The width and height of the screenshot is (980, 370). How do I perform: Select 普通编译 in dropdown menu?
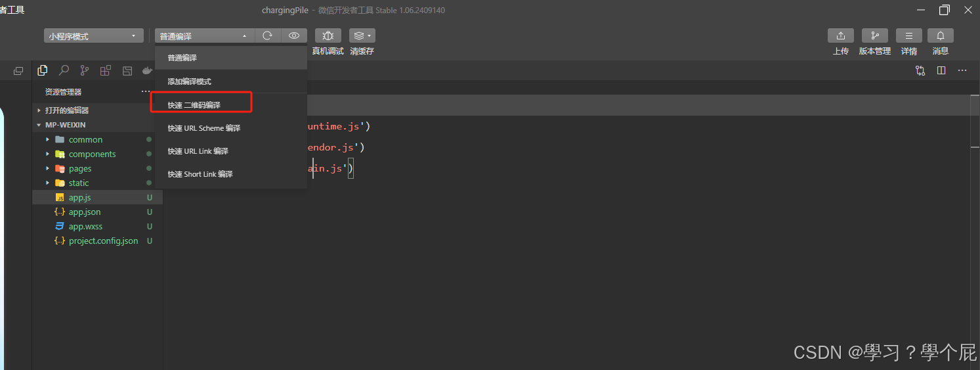coord(231,58)
